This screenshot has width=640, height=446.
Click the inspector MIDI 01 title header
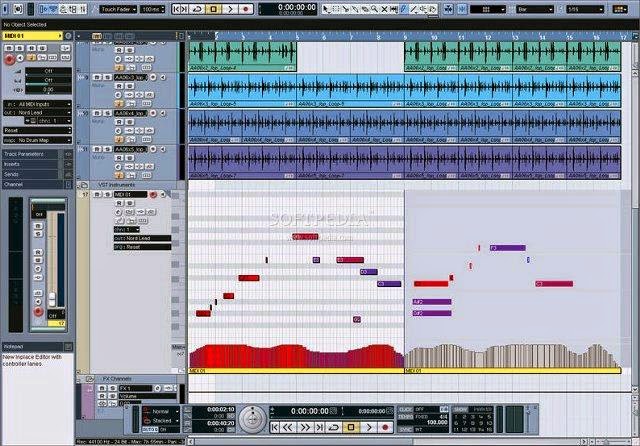tap(32, 36)
